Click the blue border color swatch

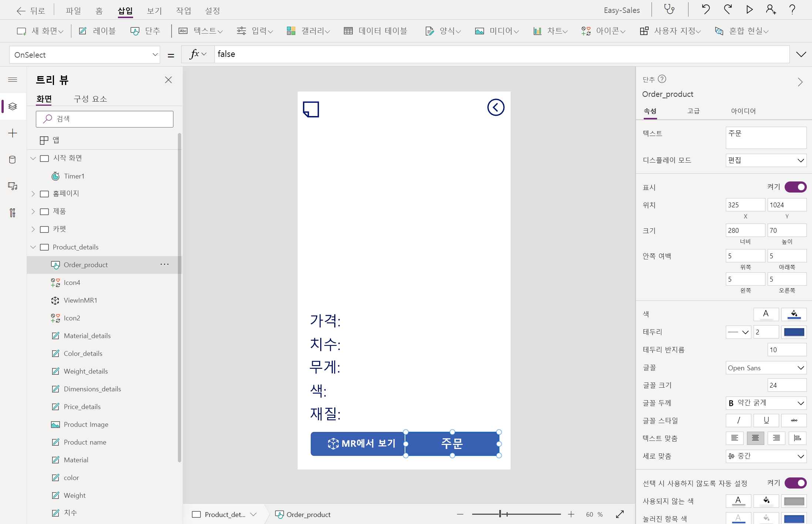point(794,332)
